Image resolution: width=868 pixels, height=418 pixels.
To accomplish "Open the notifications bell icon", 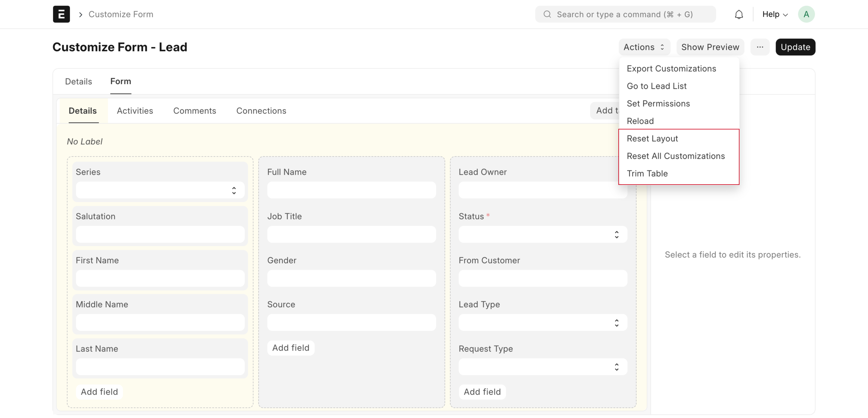I will [x=739, y=14].
